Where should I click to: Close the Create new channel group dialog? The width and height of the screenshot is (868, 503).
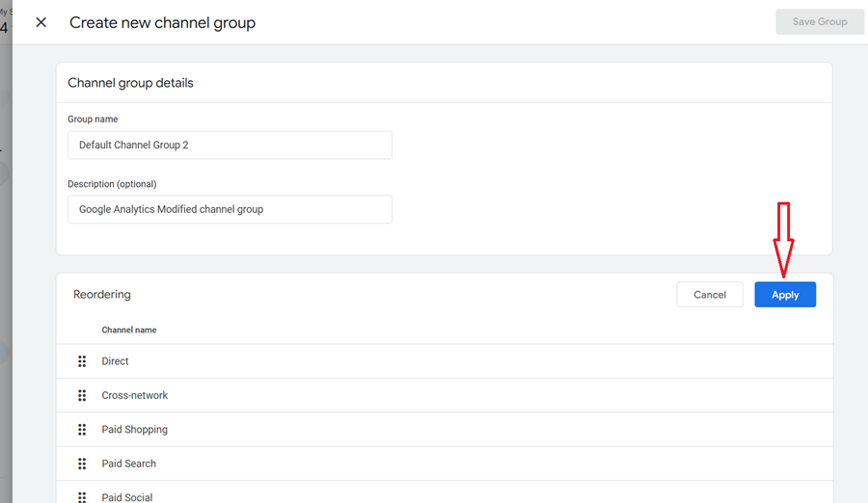(x=41, y=22)
